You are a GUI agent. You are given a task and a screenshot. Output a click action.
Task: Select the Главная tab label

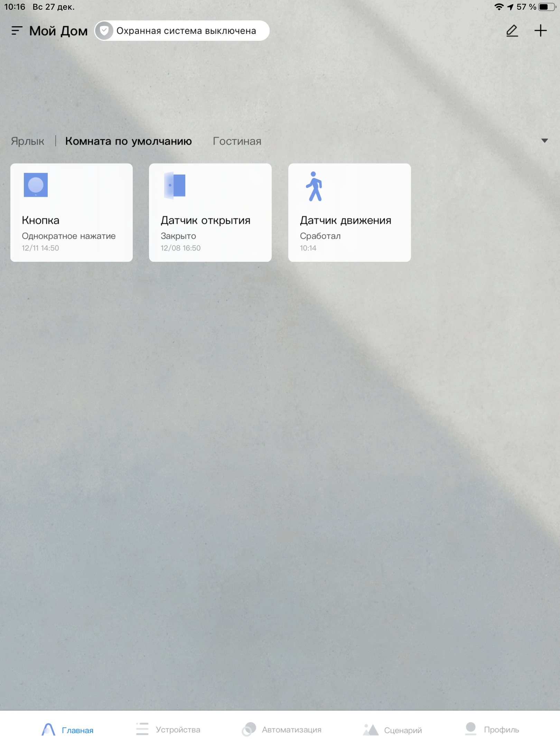click(77, 730)
